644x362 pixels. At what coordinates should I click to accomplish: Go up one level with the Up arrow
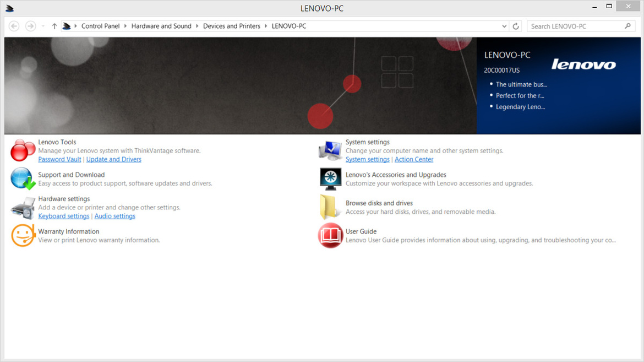(54, 26)
